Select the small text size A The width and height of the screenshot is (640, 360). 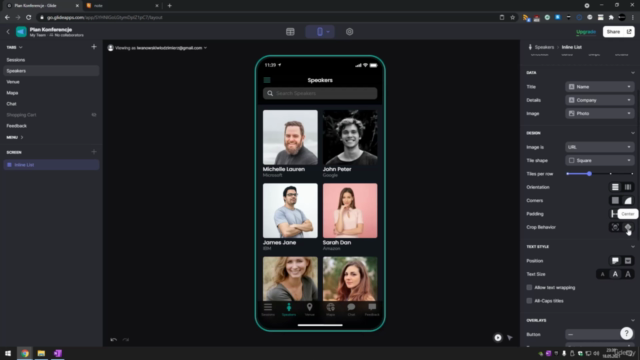pos(602,274)
